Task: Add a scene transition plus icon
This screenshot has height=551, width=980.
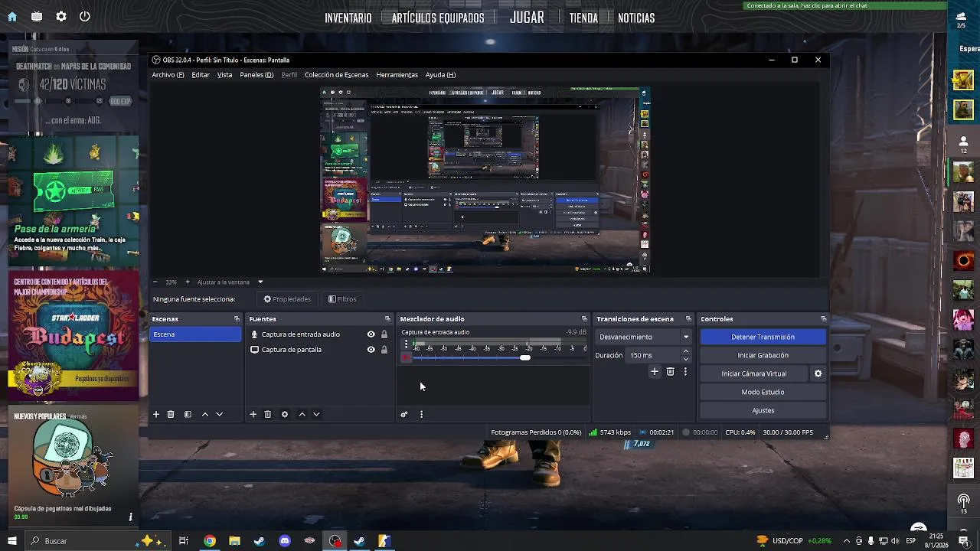Action: tap(655, 371)
